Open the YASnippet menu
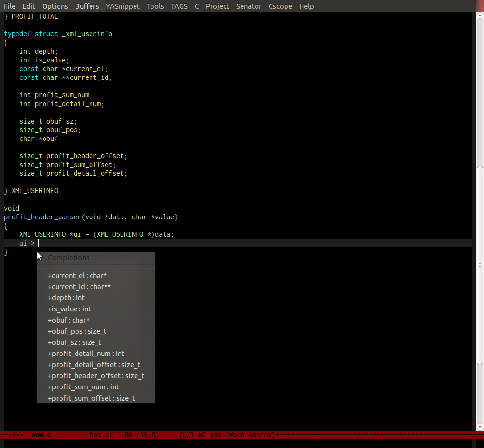The image size is (484, 448). [x=121, y=6]
